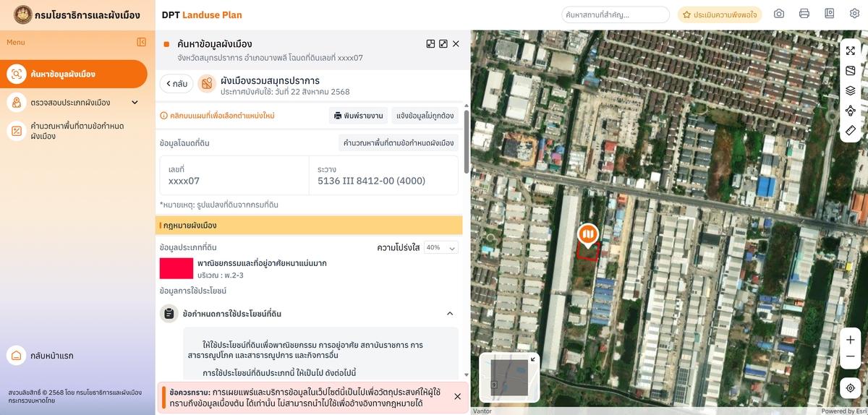Go back with กลับหน้าแรก
This screenshot has width=868, height=415.
(42, 356)
